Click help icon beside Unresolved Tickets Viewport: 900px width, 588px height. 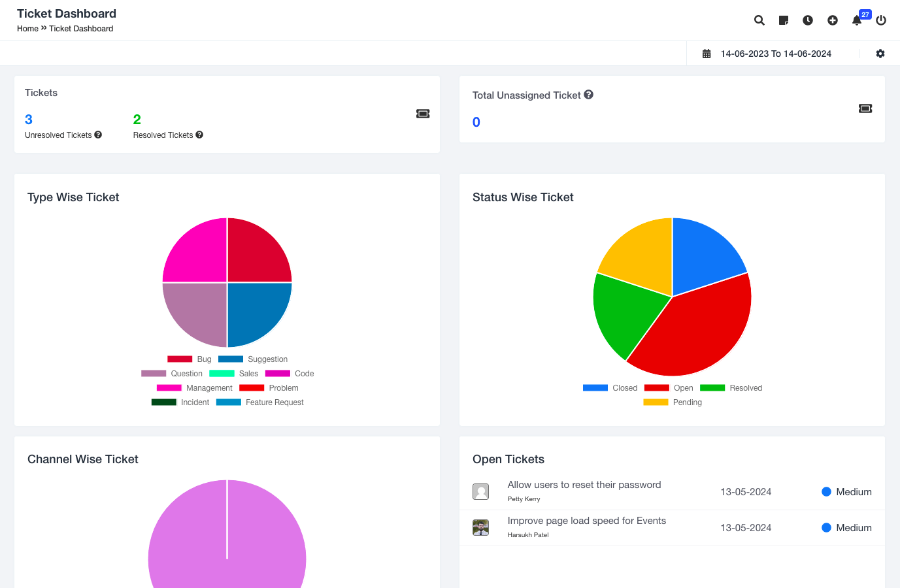tap(98, 135)
